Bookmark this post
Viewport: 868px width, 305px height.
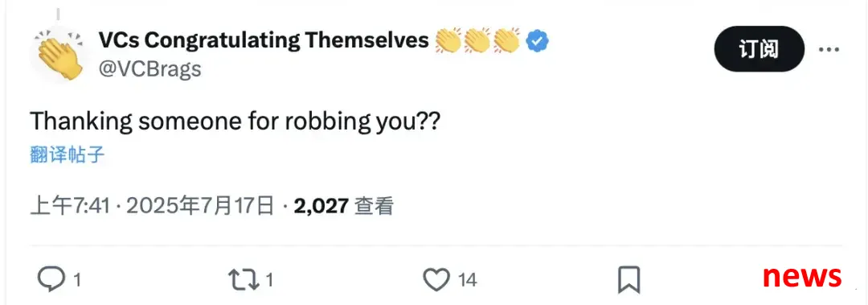point(628,279)
